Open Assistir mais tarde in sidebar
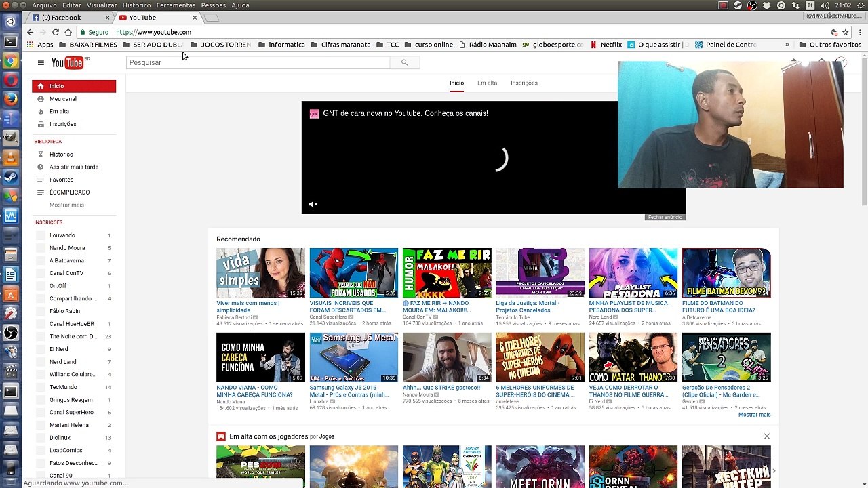This screenshot has width=868, height=488. [74, 167]
